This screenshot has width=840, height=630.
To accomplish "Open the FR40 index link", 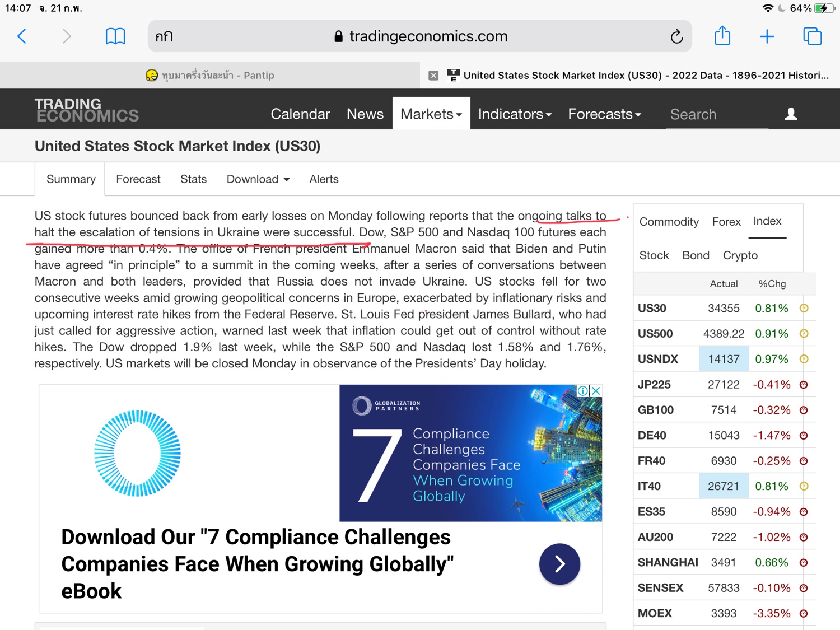I will pos(651,461).
